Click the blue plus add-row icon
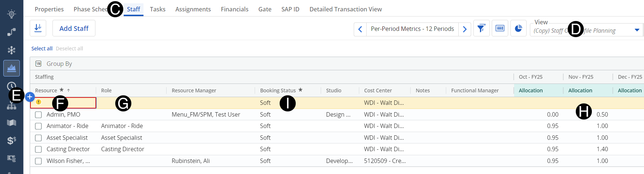Viewport: 644px width, 174px height. pyautogui.click(x=30, y=97)
